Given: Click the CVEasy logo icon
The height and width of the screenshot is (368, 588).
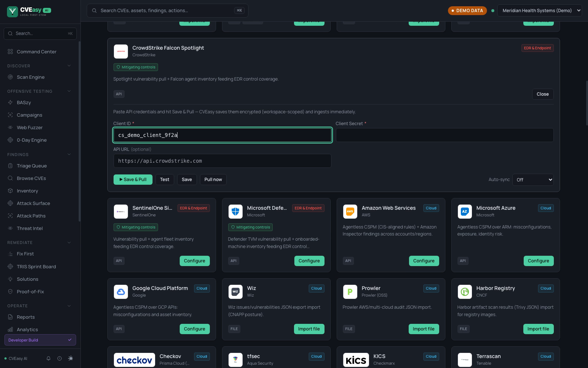Looking at the screenshot, I should [12, 11].
